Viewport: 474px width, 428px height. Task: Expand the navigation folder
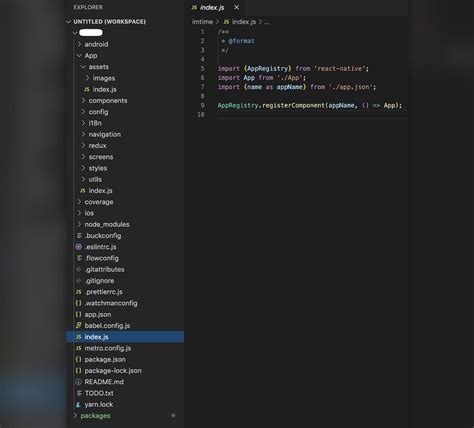[x=105, y=134]
